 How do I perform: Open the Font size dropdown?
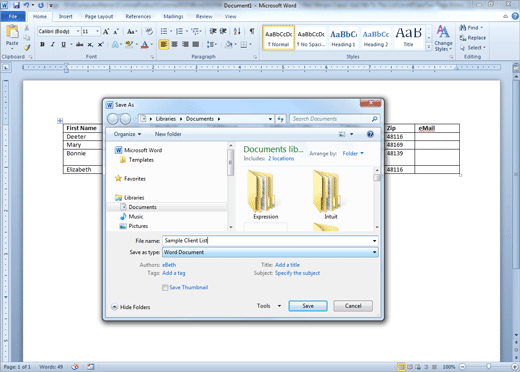(97, 31)
